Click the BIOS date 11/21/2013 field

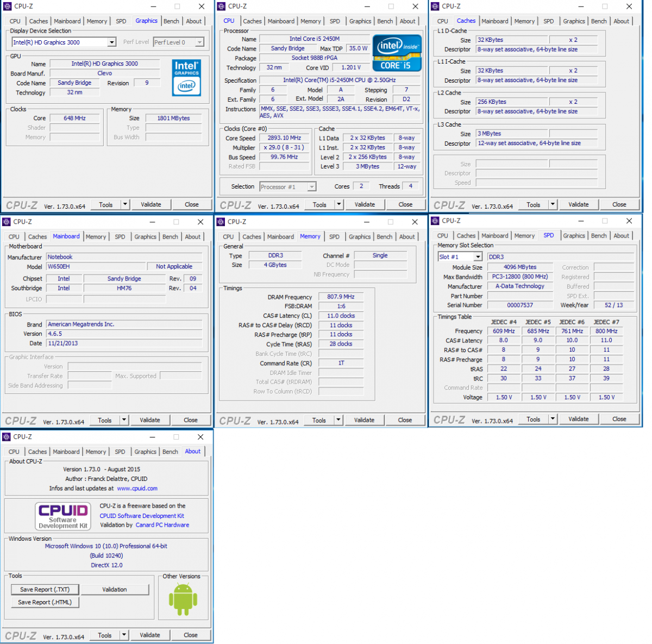pos(124,343)
